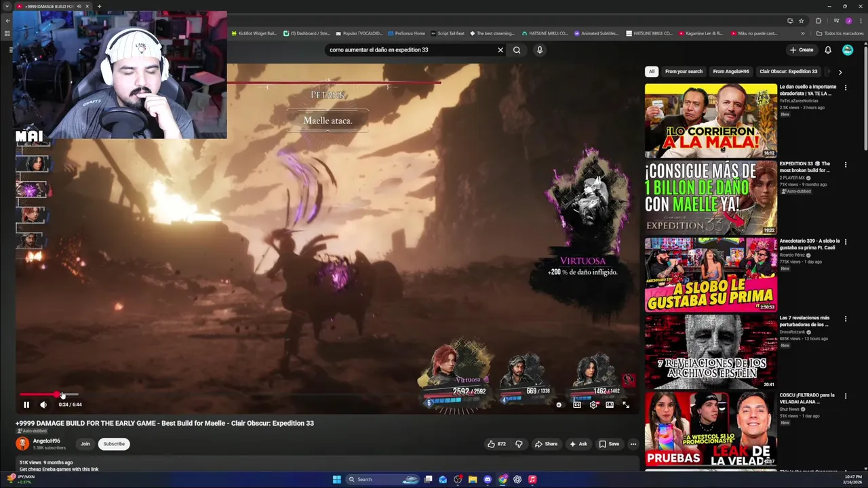The height and width of the screenshot is (488, 868).
Task: Select the From your search chip
Action: 684,71
